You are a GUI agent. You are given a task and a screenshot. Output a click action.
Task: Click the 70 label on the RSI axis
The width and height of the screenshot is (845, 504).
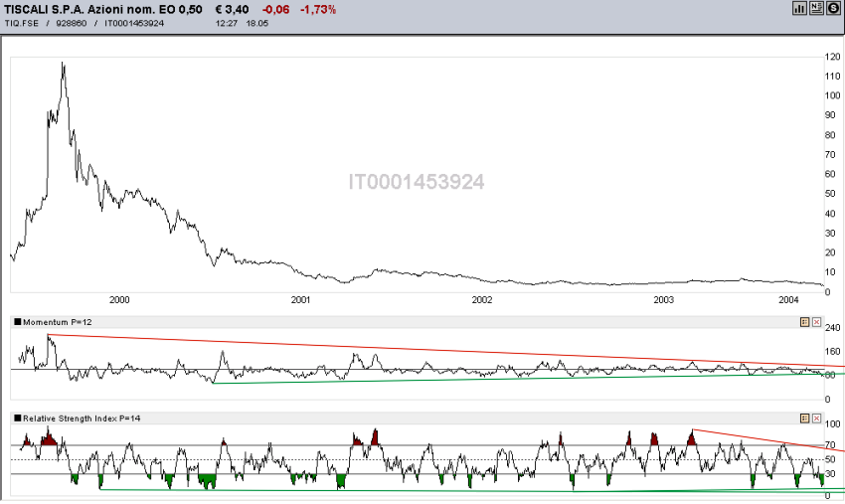click(x=830, y=445)
